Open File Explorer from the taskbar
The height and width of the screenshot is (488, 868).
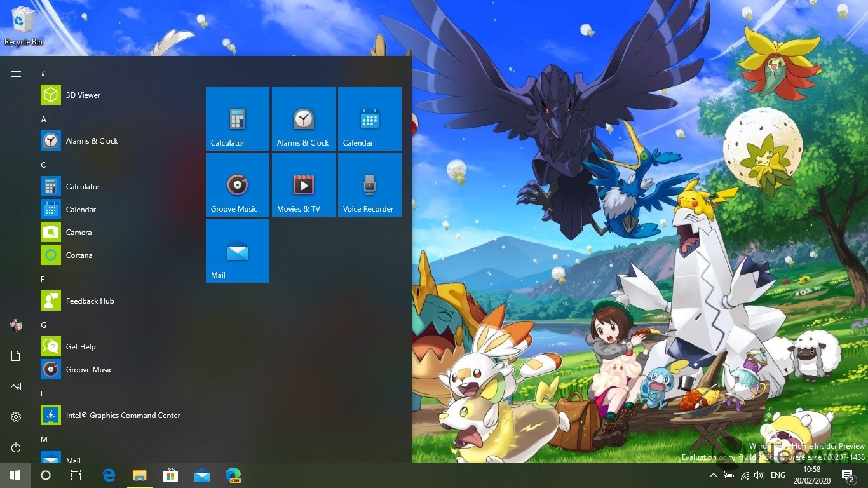pyautogui.click(x=140, y=475)
